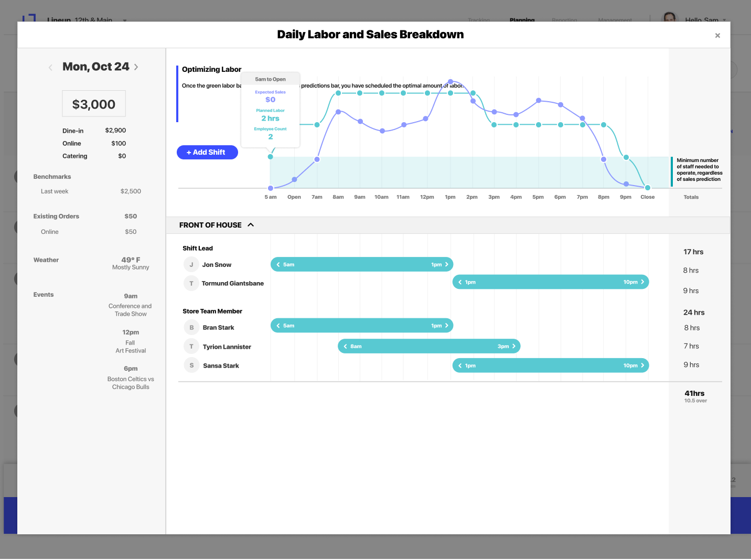The width and height of the screenshot is (751, 560).
Task: Click Jon Snow's avatar icon
Action: pyautogui.click(x=191, y=265)
